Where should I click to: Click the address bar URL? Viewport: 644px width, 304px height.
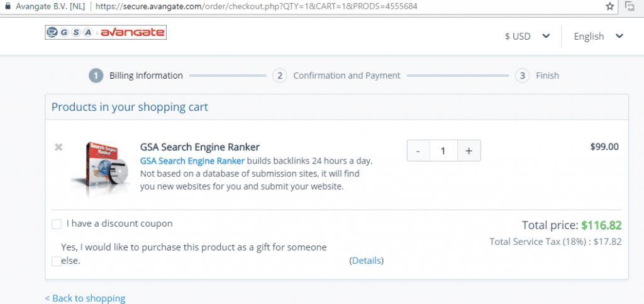pos(257,6)
